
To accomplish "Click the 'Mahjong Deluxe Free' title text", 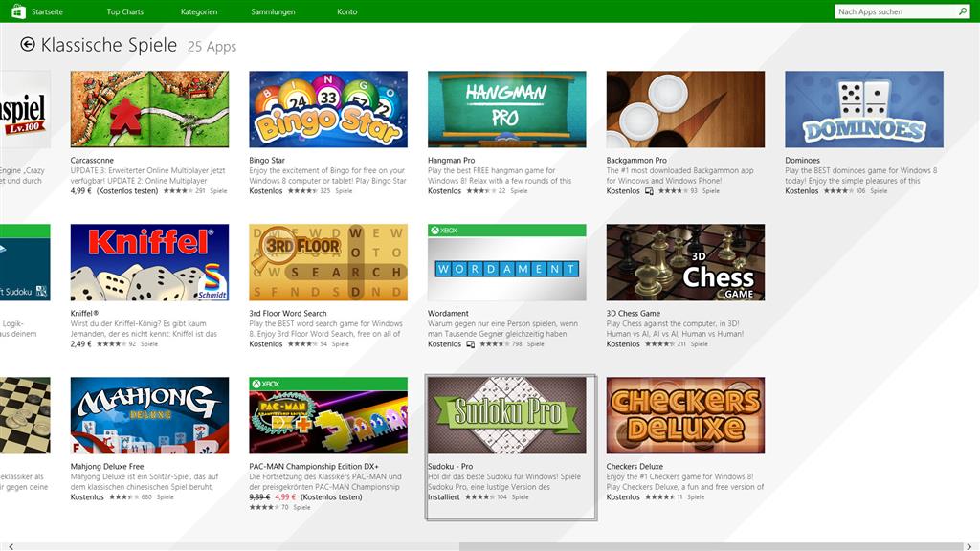I will [x=107, y=467].
